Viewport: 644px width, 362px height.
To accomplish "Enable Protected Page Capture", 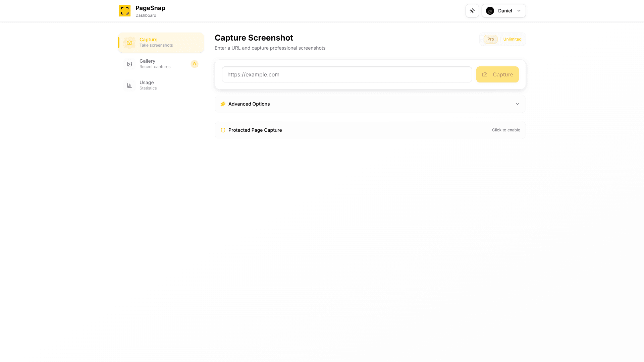I will point(506,130).
